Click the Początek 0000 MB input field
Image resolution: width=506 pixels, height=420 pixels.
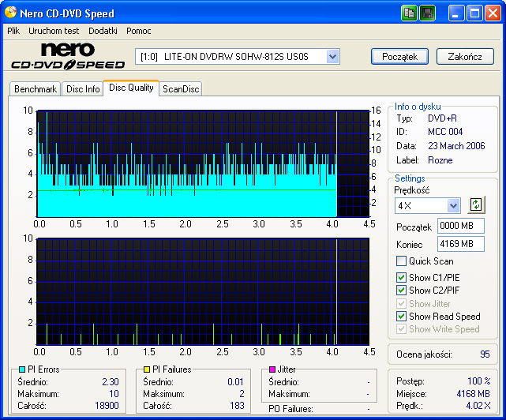click(461, 226)
